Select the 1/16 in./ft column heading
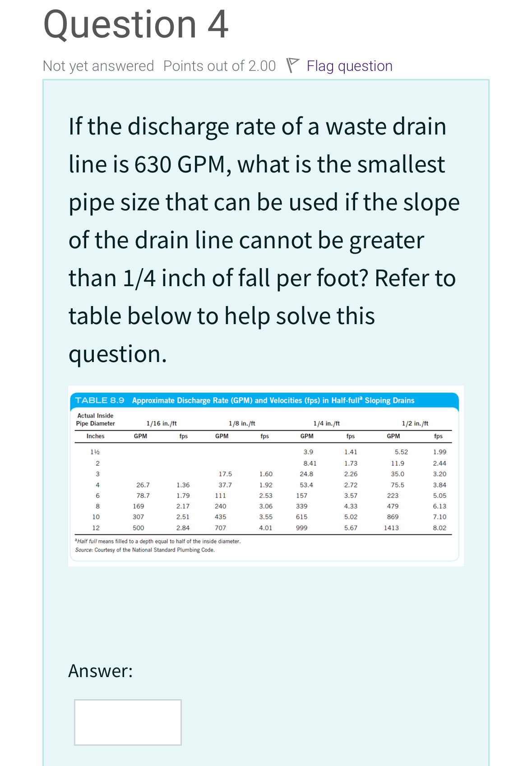 (x=161, y=423)
